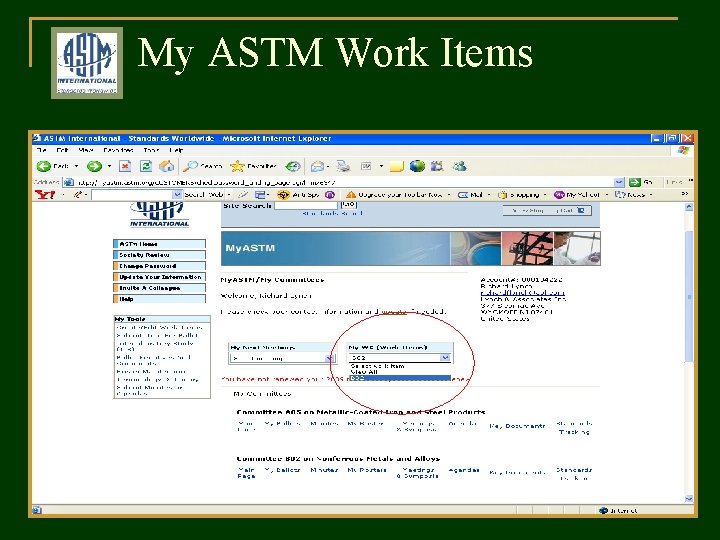Open the Tools menu
The width and height of the screenshot is (720, 540).
(151, 150)
